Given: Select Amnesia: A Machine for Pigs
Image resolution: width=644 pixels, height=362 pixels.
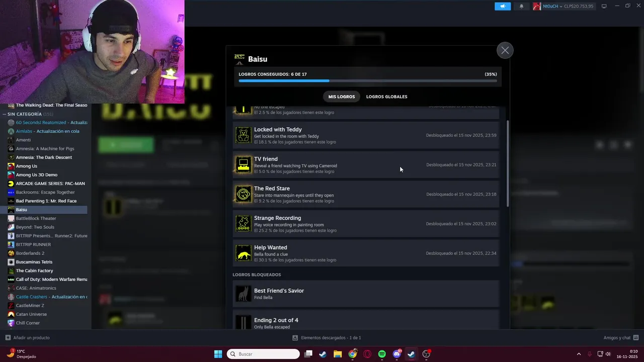Looking at the screenshot, I should pos(45,149).
